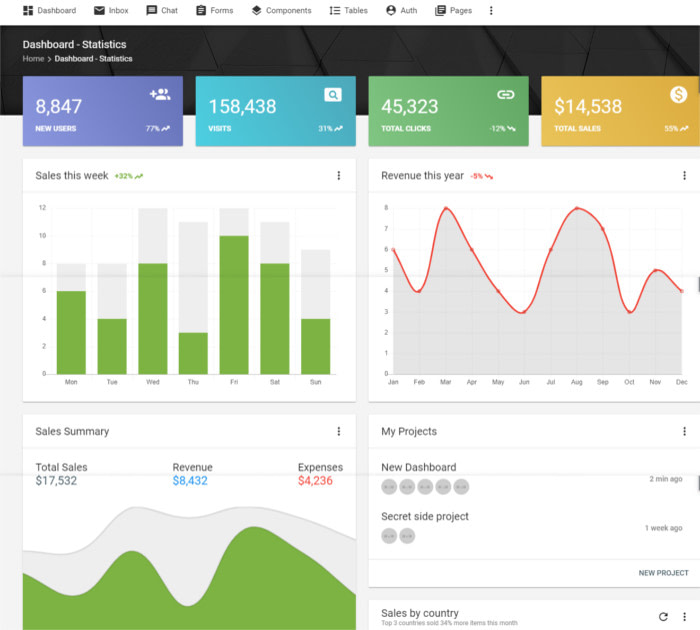Open My Projects options menu

[x=684, y=431]
